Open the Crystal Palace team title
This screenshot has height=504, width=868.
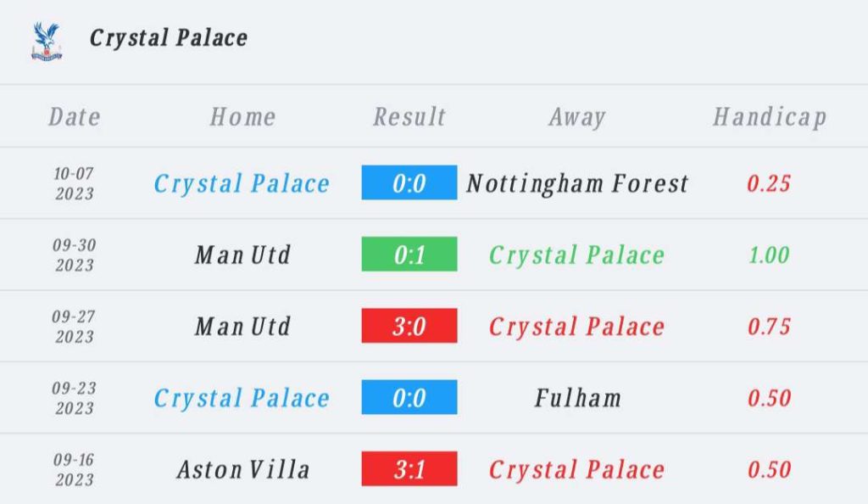click(x=169, y=38)
